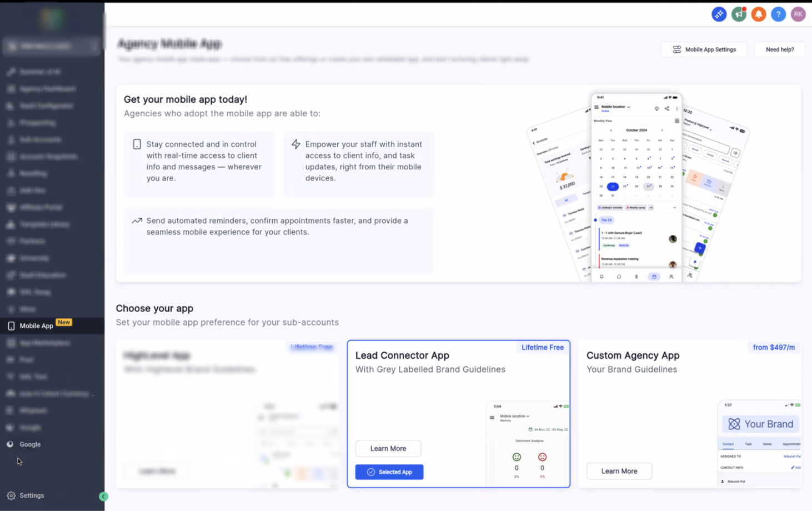Select the Empower your staff text
Image resolution: width=812 pixels, height=511 pixels.
[x=364, y=161]
